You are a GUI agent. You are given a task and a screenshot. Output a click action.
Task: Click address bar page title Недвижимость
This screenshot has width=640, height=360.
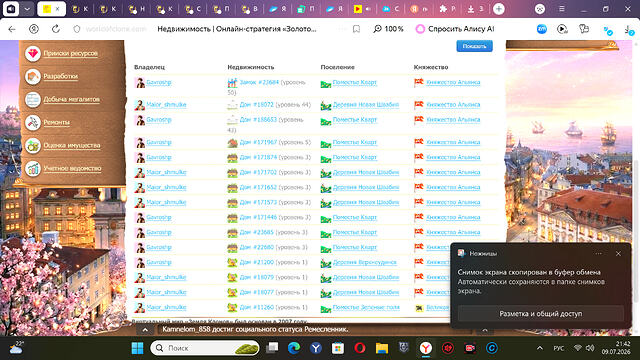coord(237,29)
